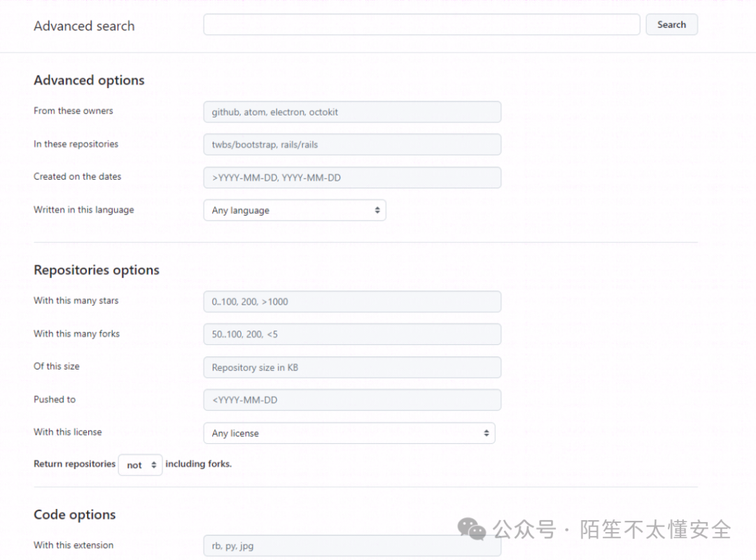Open the Any language dropdown
This screenshot has width=756, height=560.
294,210
